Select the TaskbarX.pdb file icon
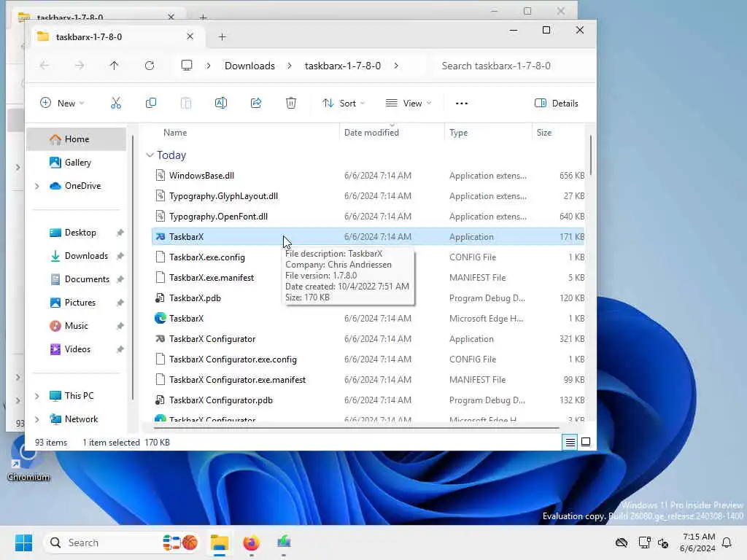Screen dimensions: 747x560 click(160, 298)
